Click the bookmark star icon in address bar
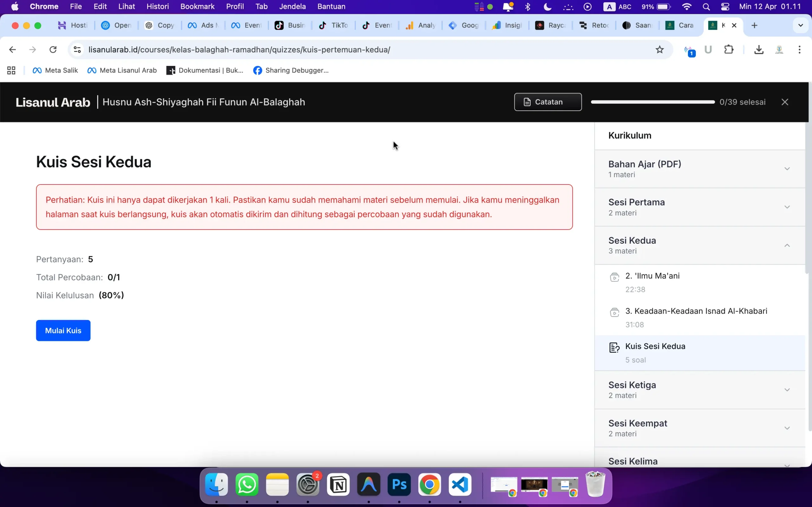This screenshot has height=507, width=812. [x=659, y=50]
